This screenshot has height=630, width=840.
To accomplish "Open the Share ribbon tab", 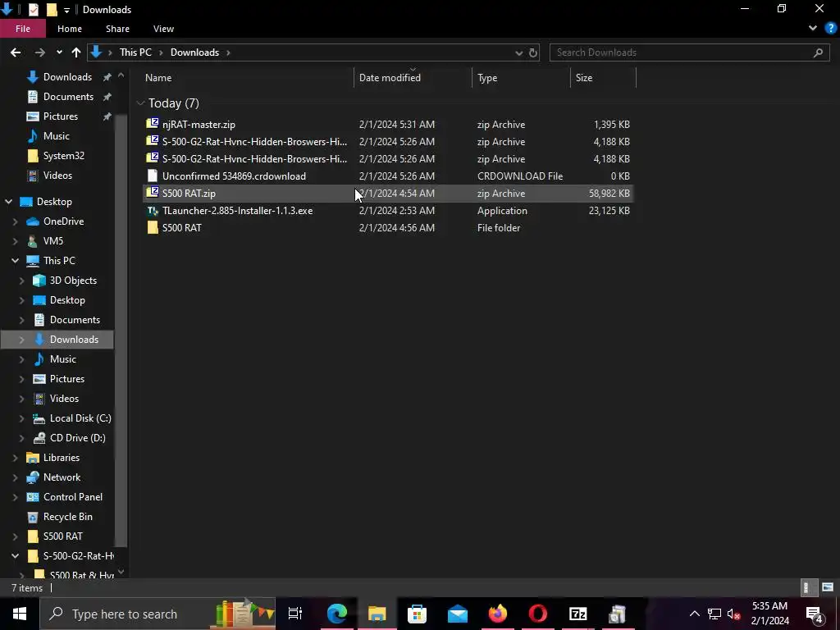I will point(117,29).
